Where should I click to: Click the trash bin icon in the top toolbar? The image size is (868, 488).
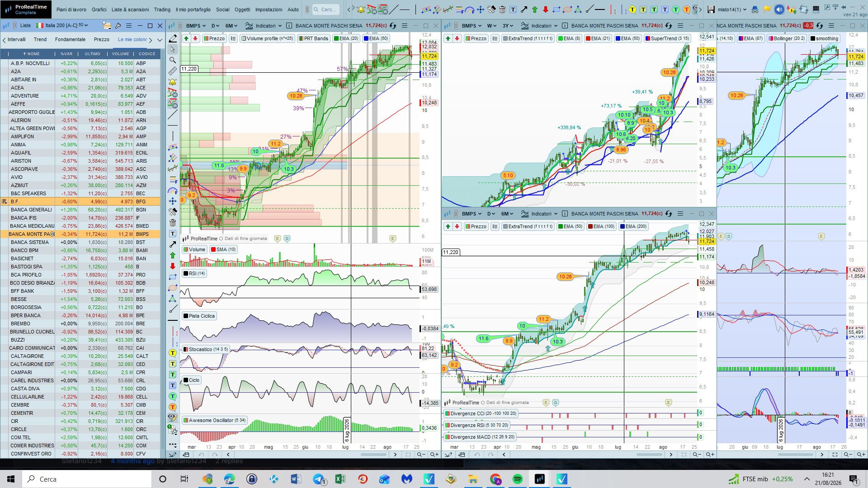pyautogui.click(x=502, y=9)
